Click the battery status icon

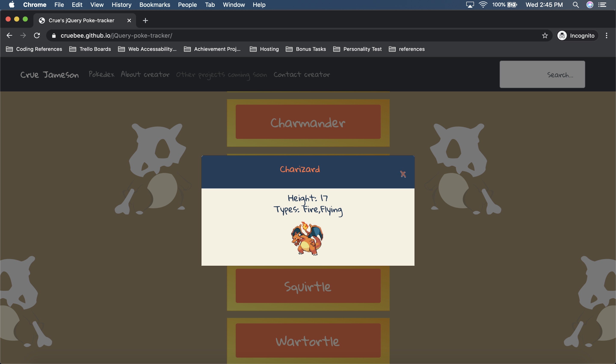point(512,5)
